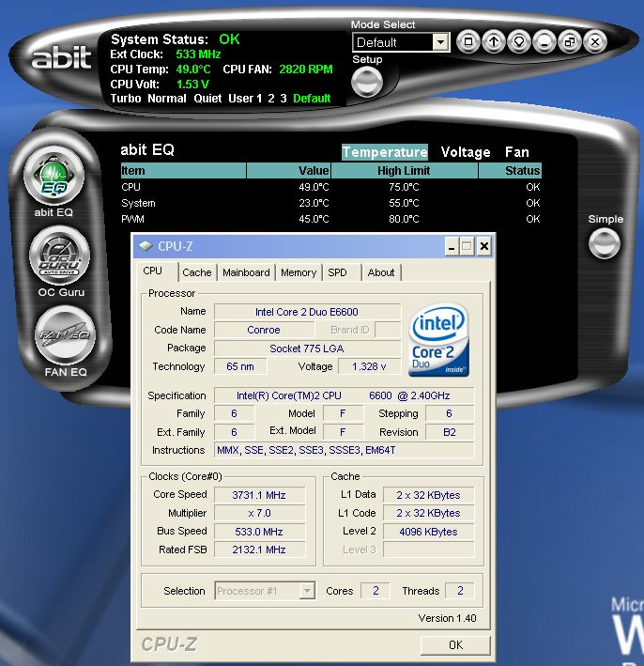Image resolution: width=644 pixels, height=666 pixels.
Task: Select the CPU tab in CPU-Z
Action: coord(153,271)
